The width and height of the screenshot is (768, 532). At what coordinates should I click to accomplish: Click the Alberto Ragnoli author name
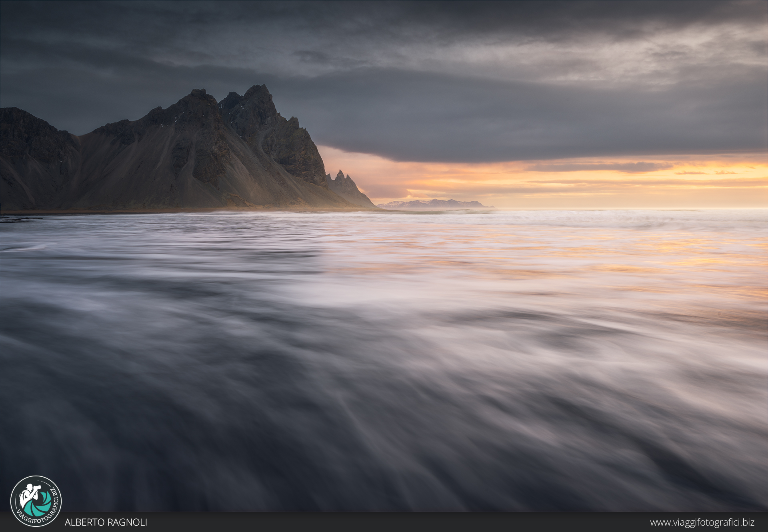click(106, 522)
